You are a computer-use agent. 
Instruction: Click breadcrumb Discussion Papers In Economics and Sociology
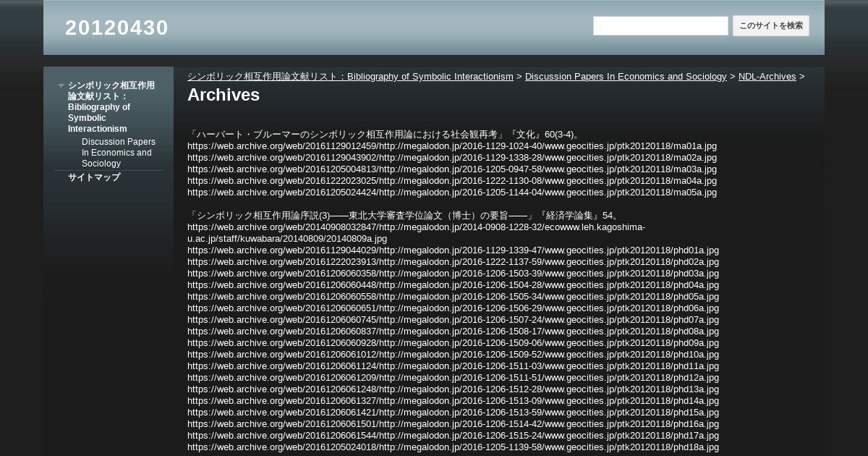pyautogui.click(x=626, y=76)
